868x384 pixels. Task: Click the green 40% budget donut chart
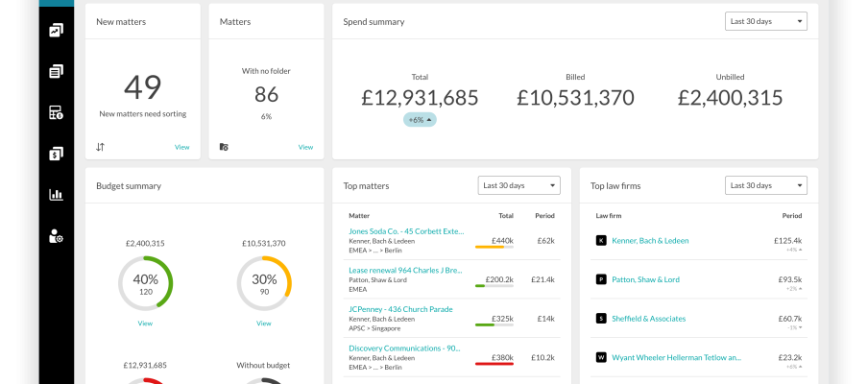pyautogui.click(x=146, y=283)
